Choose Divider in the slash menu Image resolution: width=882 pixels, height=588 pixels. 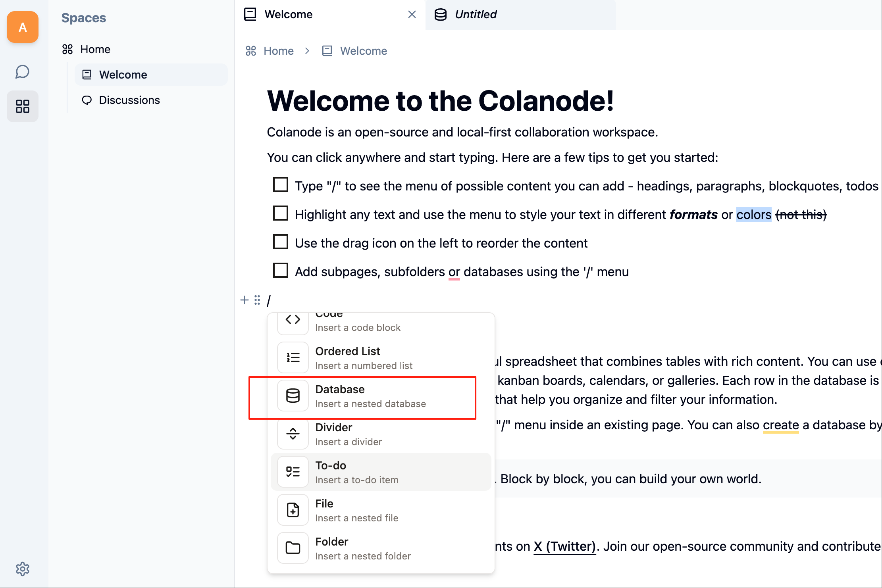pos(381,434)
